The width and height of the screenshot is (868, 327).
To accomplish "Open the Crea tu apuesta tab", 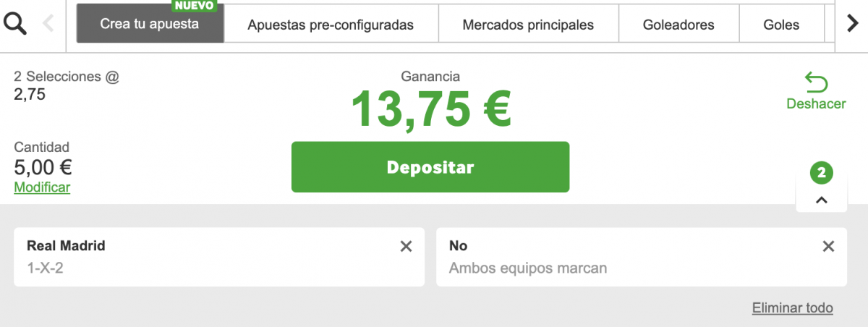I will (x=150, y=24).
